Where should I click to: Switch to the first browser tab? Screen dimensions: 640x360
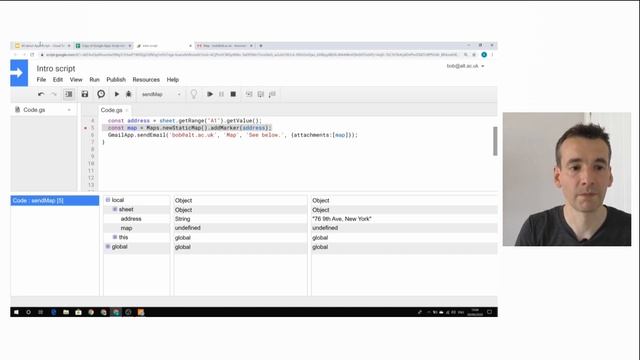tap(42, 46)
